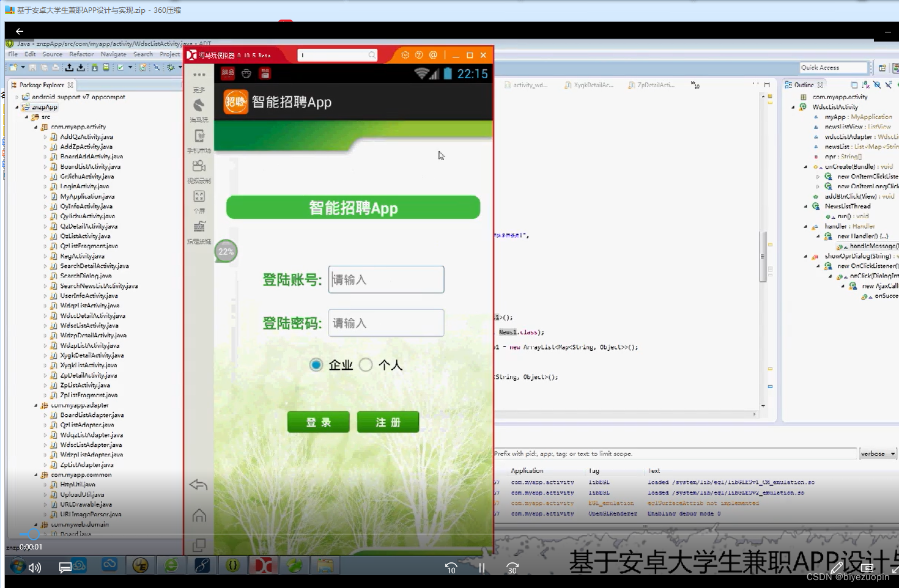Launch the Debug icon in the Eclipse toolbar
899x588 pixels.
point(171,67)
